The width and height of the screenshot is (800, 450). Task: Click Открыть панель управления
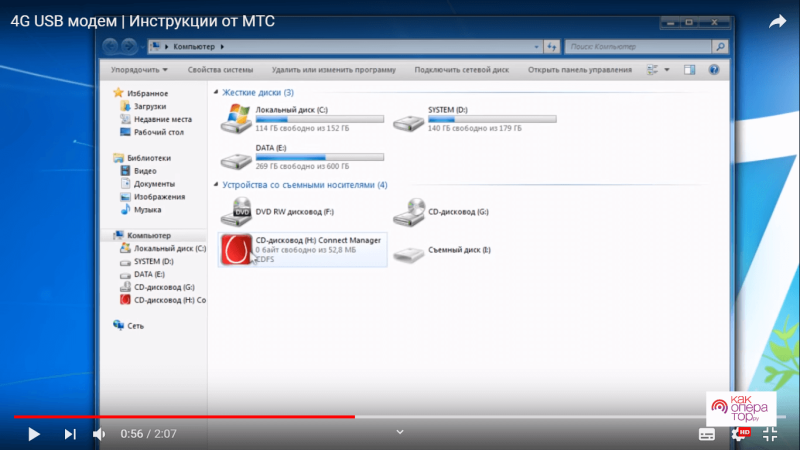(580, 70)
